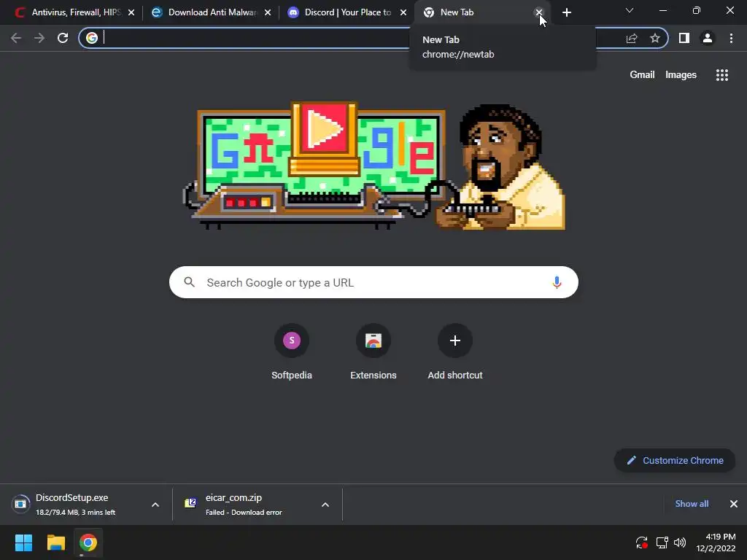This screenshot has height=560, width=747.
Task: Close the Download Anti Malware tab
Action: point(268,12)
